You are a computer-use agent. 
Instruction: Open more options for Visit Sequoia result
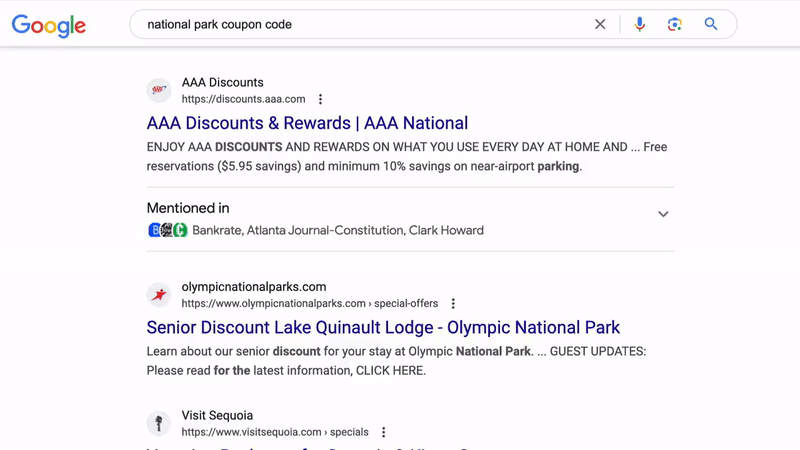tap(383, 433)
